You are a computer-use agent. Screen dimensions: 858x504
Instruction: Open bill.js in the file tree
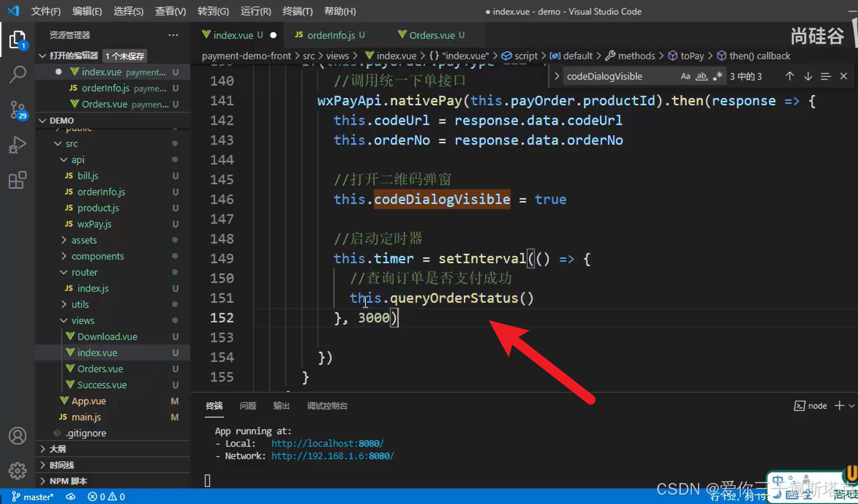tap(88, 175)
